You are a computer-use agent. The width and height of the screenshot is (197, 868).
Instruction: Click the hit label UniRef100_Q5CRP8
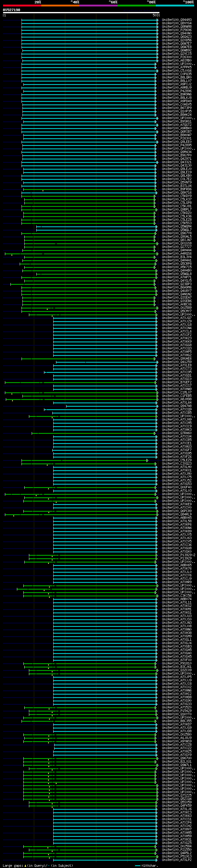coord(177,264)
